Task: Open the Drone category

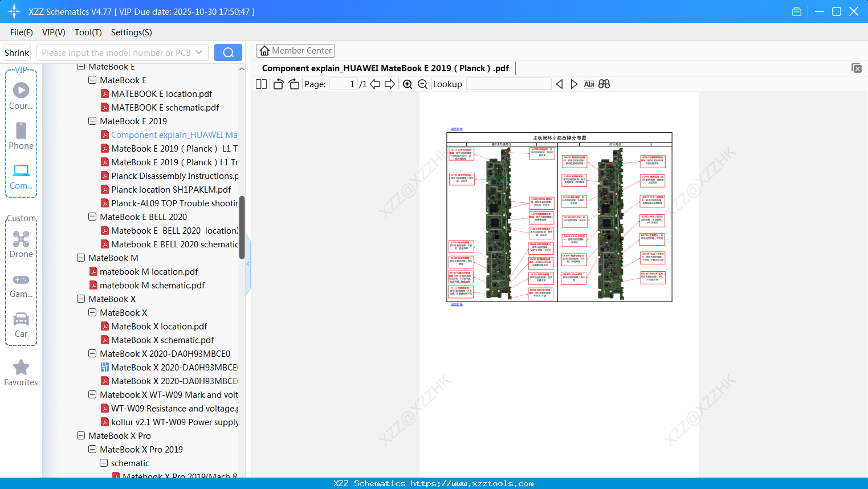Action: (21, 244)
